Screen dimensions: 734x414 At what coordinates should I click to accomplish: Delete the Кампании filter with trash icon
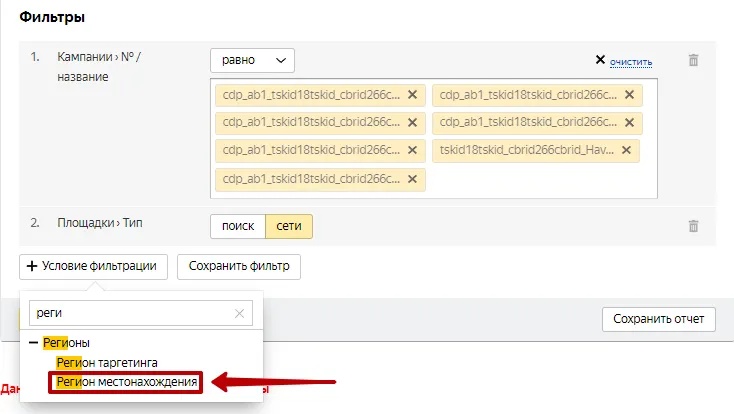click(693, 60)
